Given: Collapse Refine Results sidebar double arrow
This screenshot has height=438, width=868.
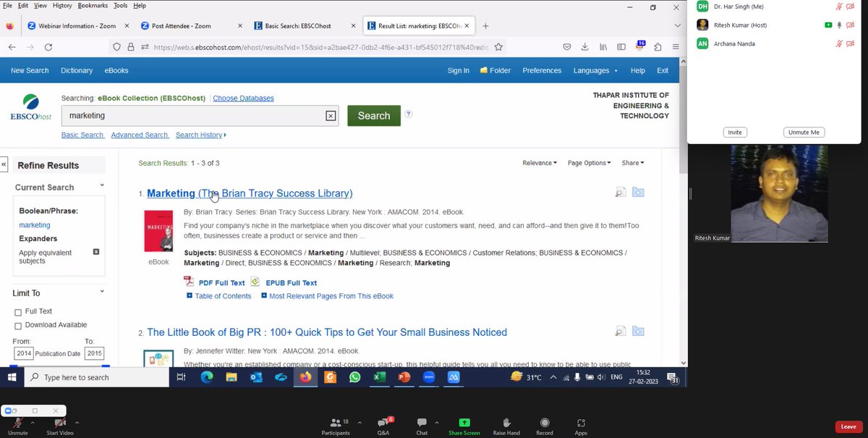Looking at the screenshot, I should coord(4,165).
